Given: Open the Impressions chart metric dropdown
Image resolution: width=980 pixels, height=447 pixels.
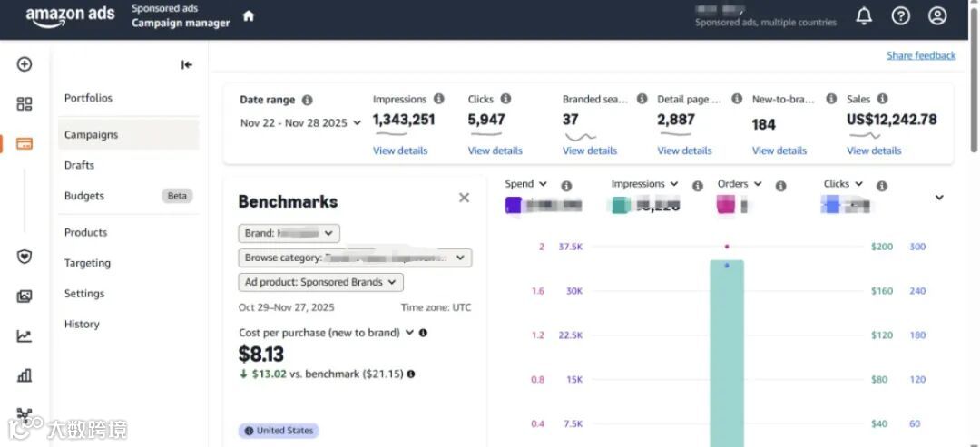Looking at the screenshot, I should pos(644,183).
